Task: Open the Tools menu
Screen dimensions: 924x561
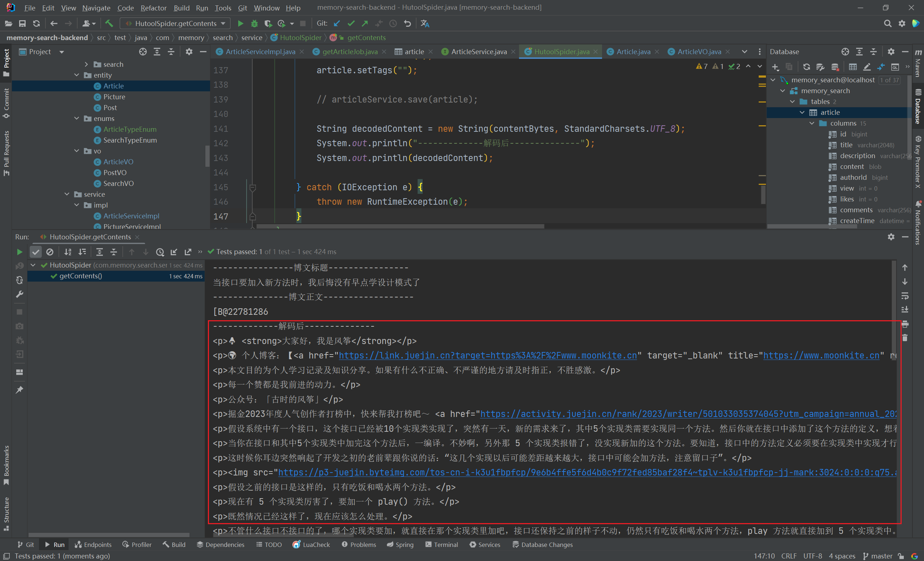Action: tap(223, 8)
